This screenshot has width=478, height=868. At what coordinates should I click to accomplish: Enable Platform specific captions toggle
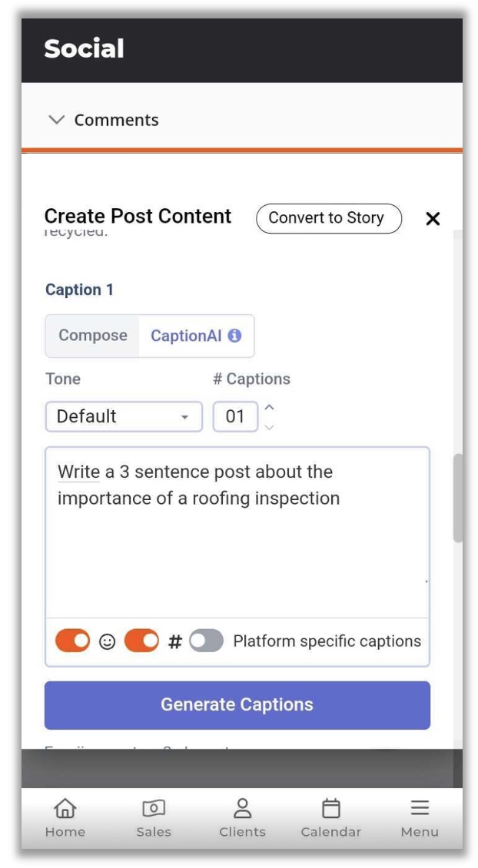point(206,641)
